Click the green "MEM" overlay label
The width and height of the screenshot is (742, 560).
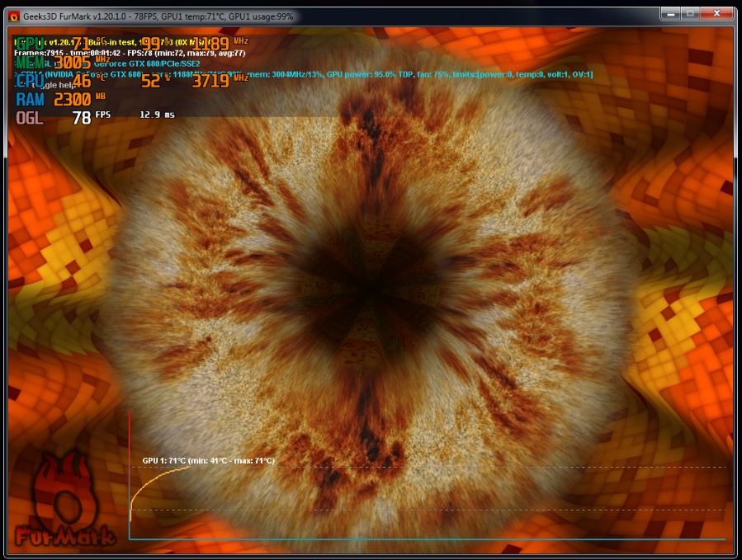click(x=31, y=62)
